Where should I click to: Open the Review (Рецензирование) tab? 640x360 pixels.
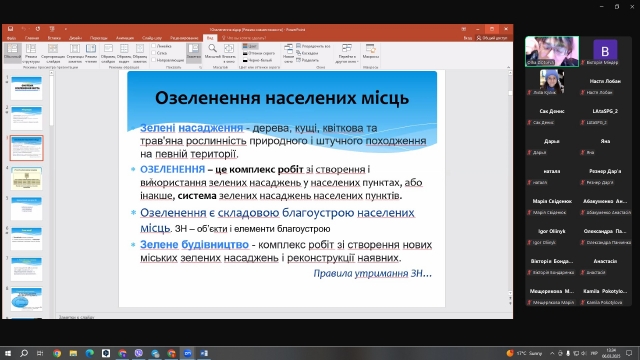coord(184,38)
